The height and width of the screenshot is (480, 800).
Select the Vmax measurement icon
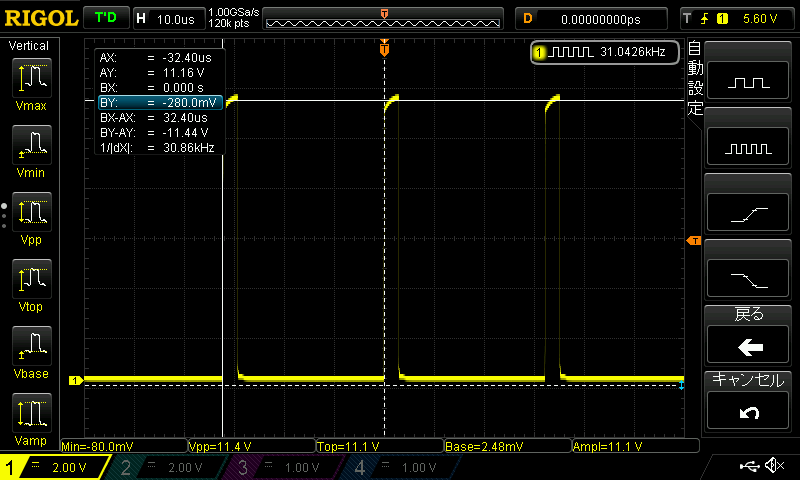(32, 78)
